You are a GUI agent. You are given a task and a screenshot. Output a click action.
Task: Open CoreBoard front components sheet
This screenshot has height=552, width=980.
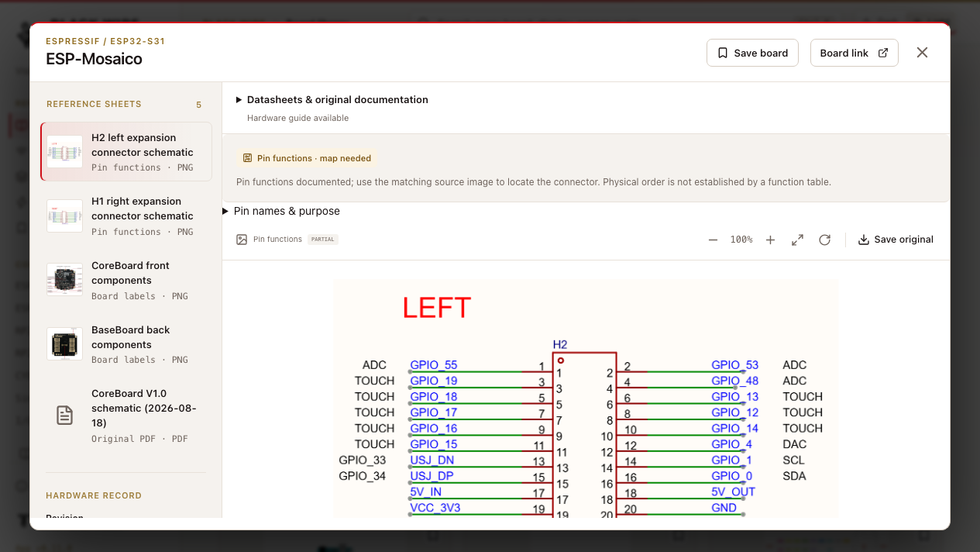point(126,280)
